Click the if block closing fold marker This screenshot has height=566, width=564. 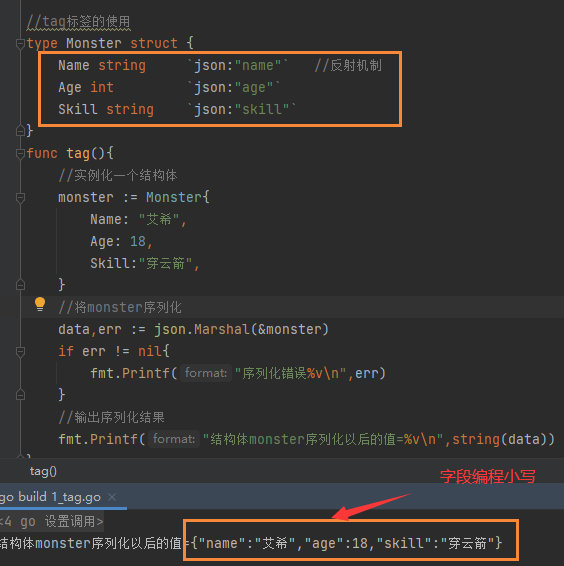point(20,395)
